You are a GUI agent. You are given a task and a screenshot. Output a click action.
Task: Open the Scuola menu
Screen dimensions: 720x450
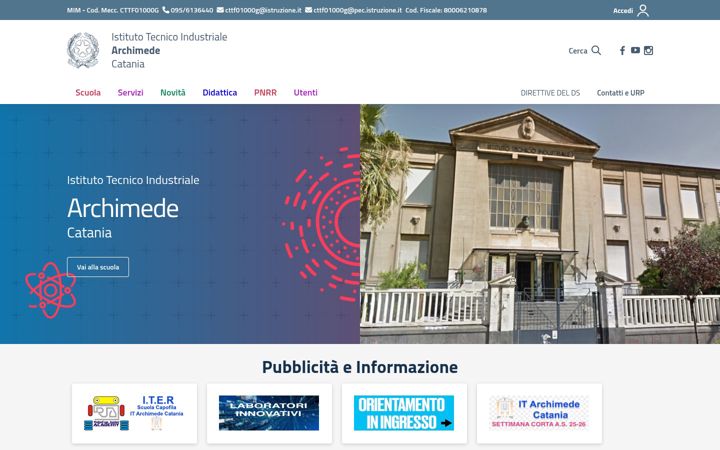[x=88, y=92]
